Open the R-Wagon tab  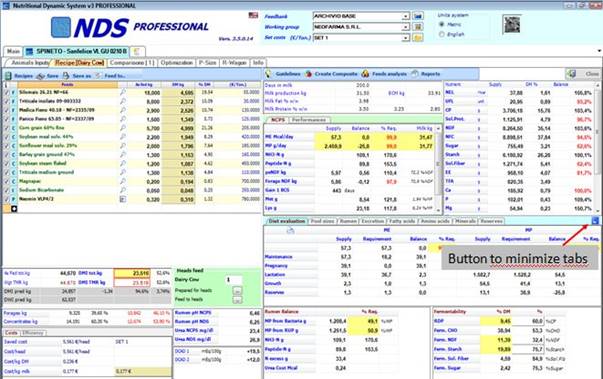[234, 63]
